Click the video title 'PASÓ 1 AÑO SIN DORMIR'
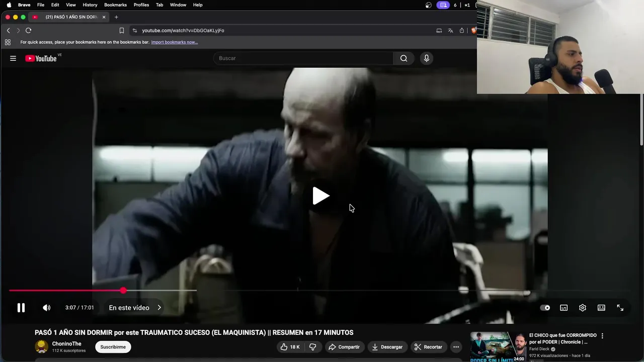This screenshot has width=644, height=362. click(194, 332)
